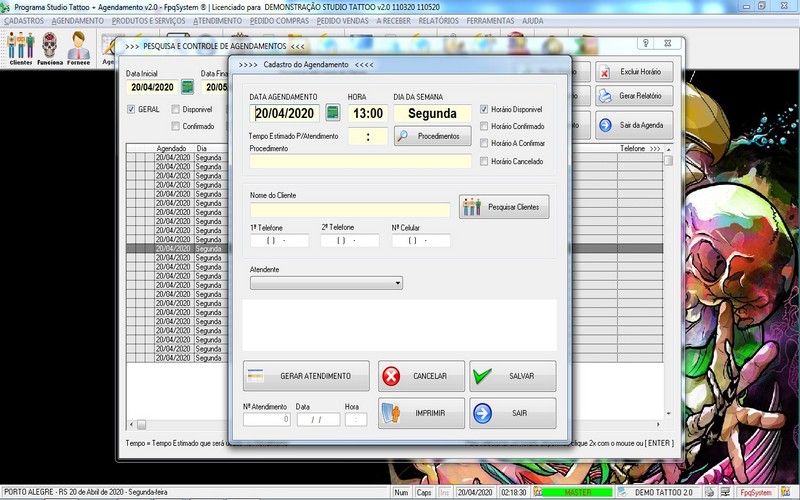Click the SALVAR button
The height and width of the screenshot is (500, 800).
513,376
